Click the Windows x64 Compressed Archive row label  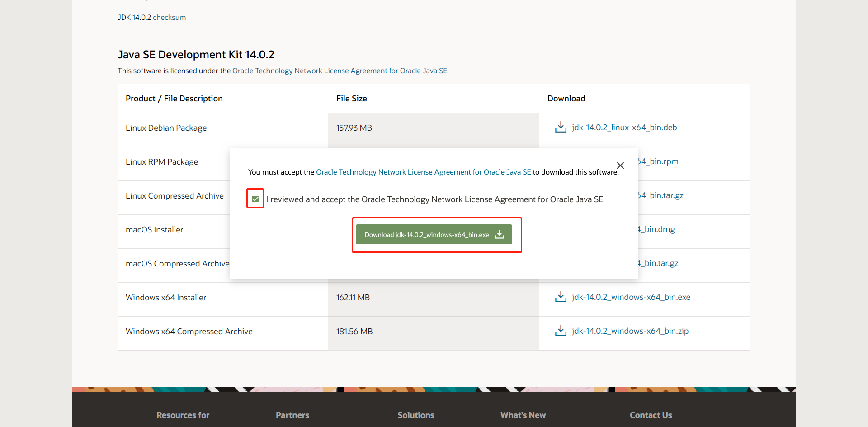click(x=189, y=332)
